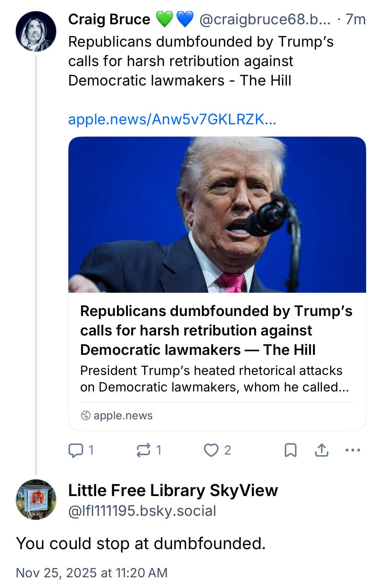
Task: Open the article preview photo
Action: (217, 214)
